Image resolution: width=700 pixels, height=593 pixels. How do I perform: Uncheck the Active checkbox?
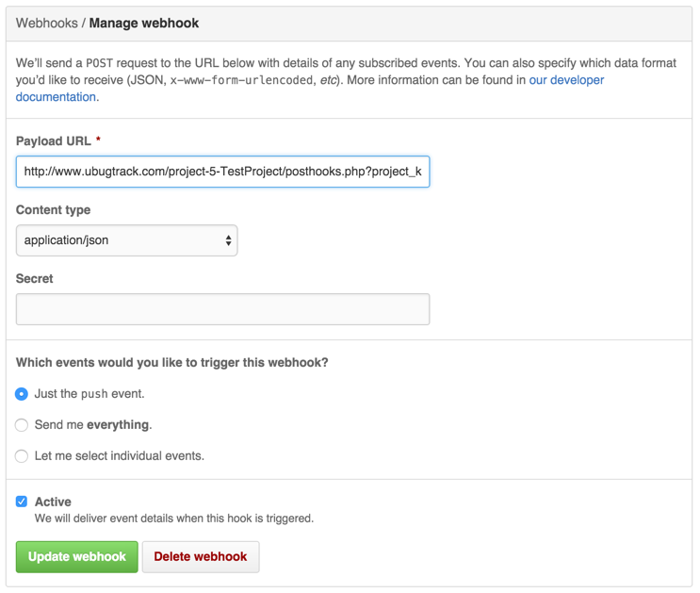pyautogui.click(x=22, y=502)
